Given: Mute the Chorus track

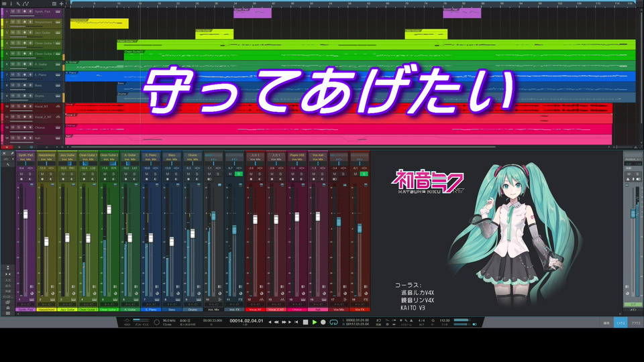Looking at the screenshot, I should (x=13, y=127).
